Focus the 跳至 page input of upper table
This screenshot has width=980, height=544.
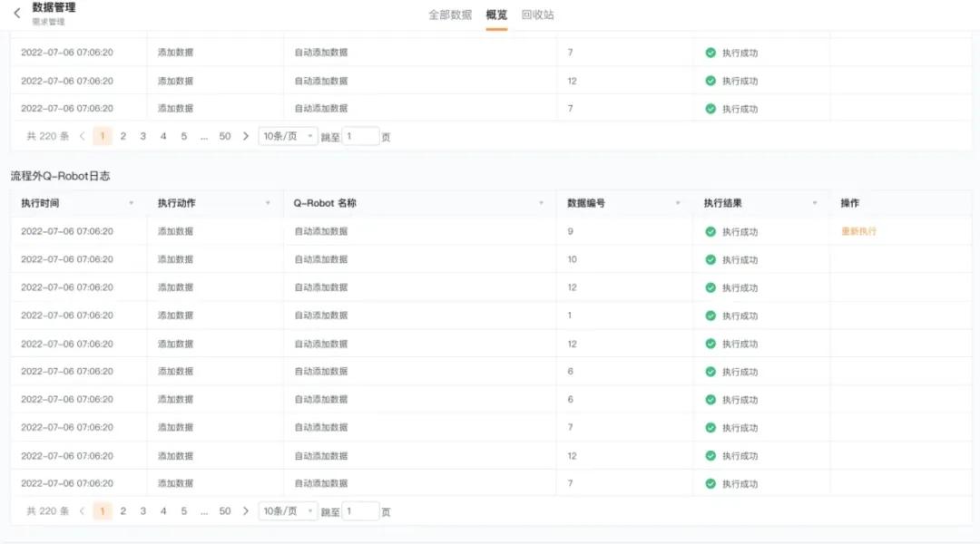pyautogui.click(x=360, y=136)
